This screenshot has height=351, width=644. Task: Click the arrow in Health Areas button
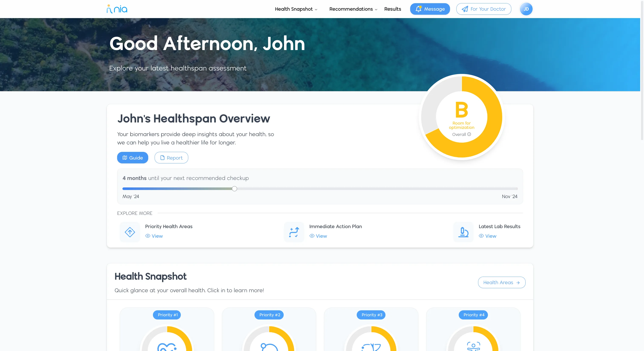(x=518, y=282)
